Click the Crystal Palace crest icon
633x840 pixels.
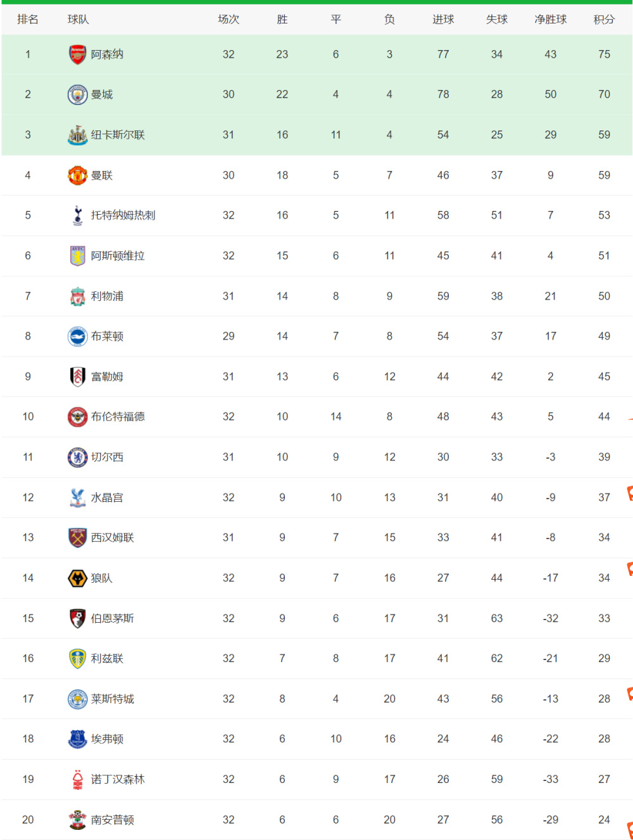coord(77,498)
